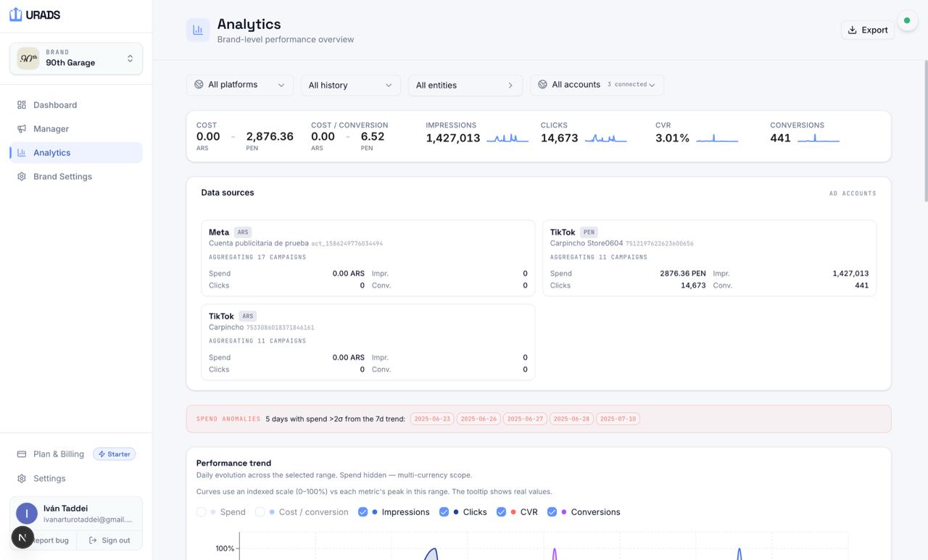
Task: Click the Report bug link
Action: tap(50, 540)
